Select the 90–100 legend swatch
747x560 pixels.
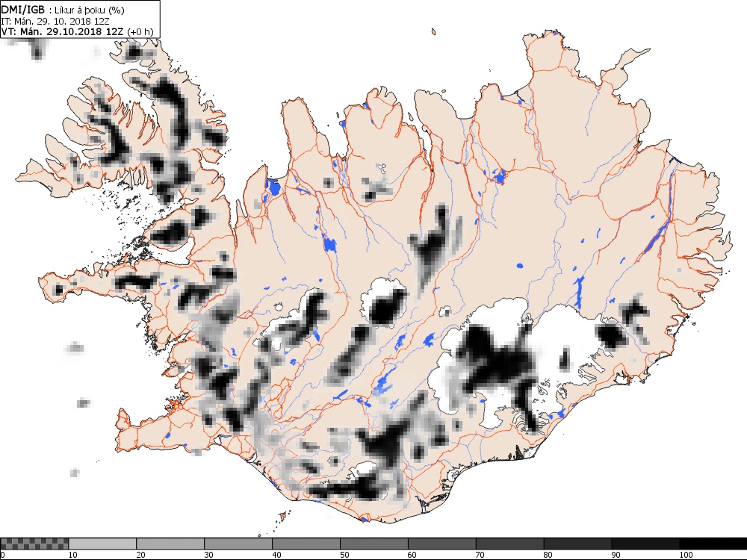tap(645, 544)
